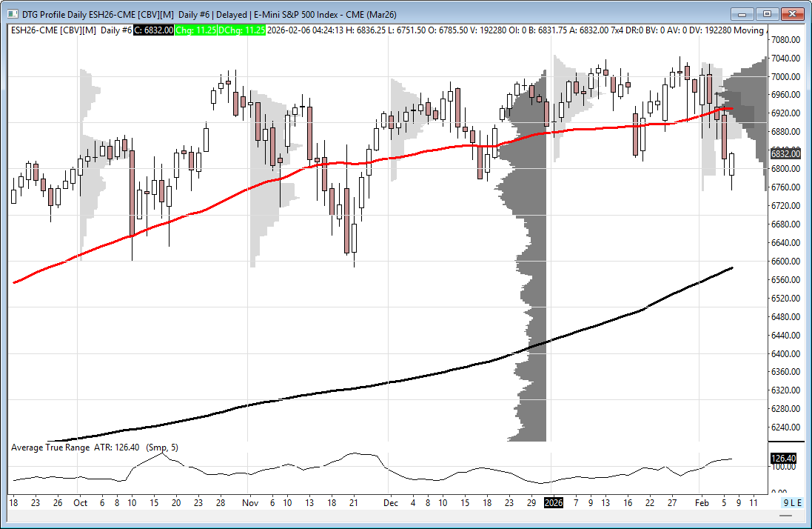Click the Oct label on the time axis

click(x=81, y=502)
